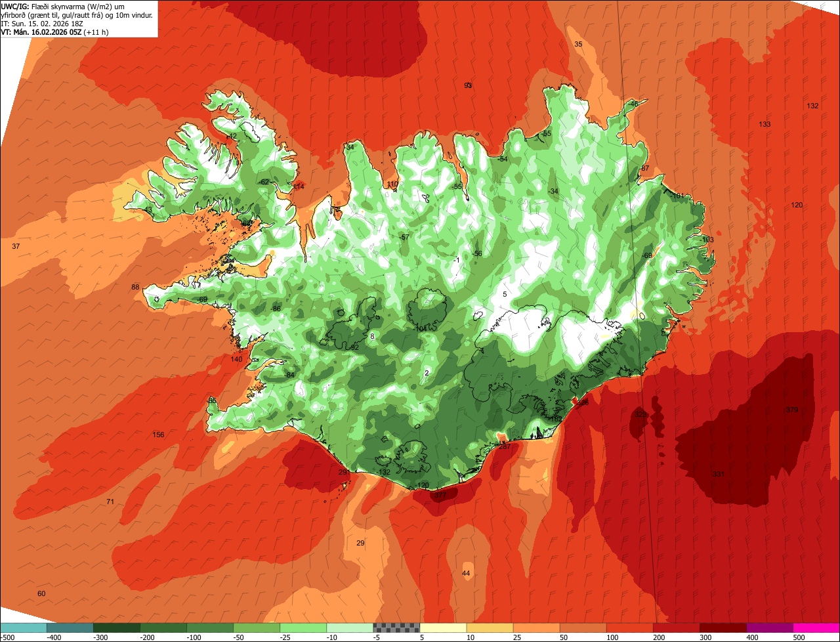Click the '85' value off the Reykjanes peninsula
The height and width of the screenshot is (642, 840).
tap(212, 400)
